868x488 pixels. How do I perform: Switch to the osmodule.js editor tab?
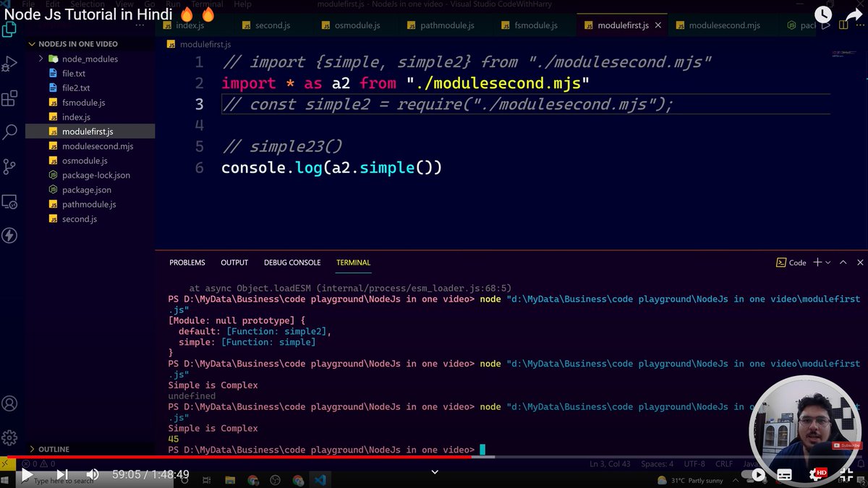tap(357, 25)
